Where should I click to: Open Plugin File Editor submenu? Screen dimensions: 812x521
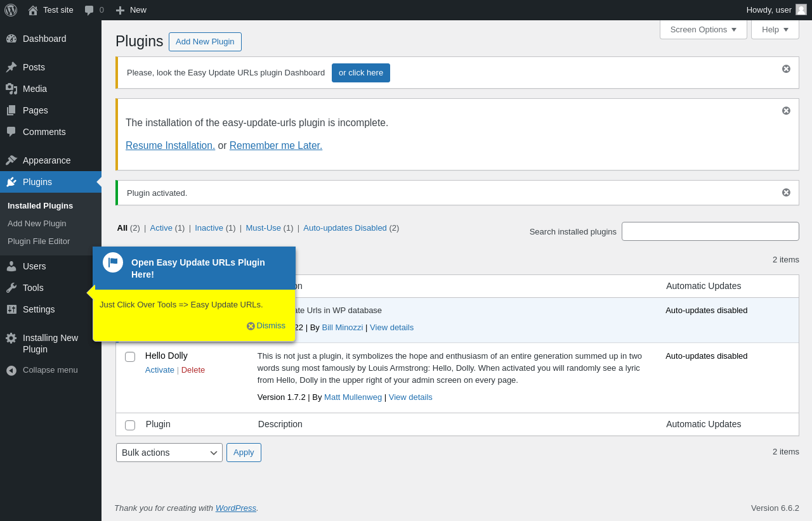click(39, 241)
